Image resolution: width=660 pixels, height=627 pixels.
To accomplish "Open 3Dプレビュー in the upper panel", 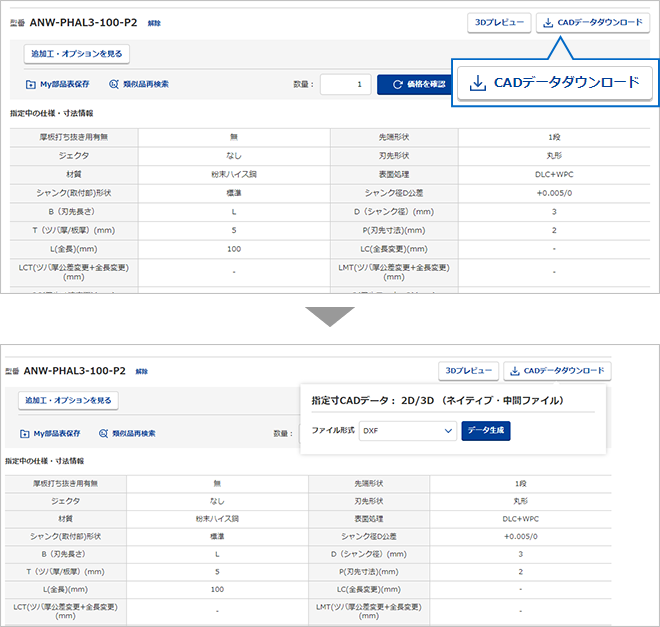I will point(498,22).
